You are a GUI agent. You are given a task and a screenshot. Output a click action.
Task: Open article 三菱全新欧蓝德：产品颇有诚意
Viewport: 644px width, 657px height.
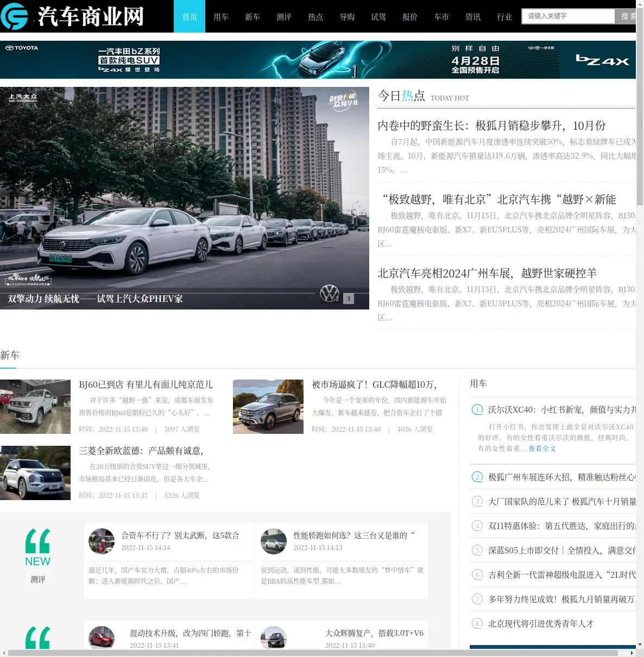[141, 451]
